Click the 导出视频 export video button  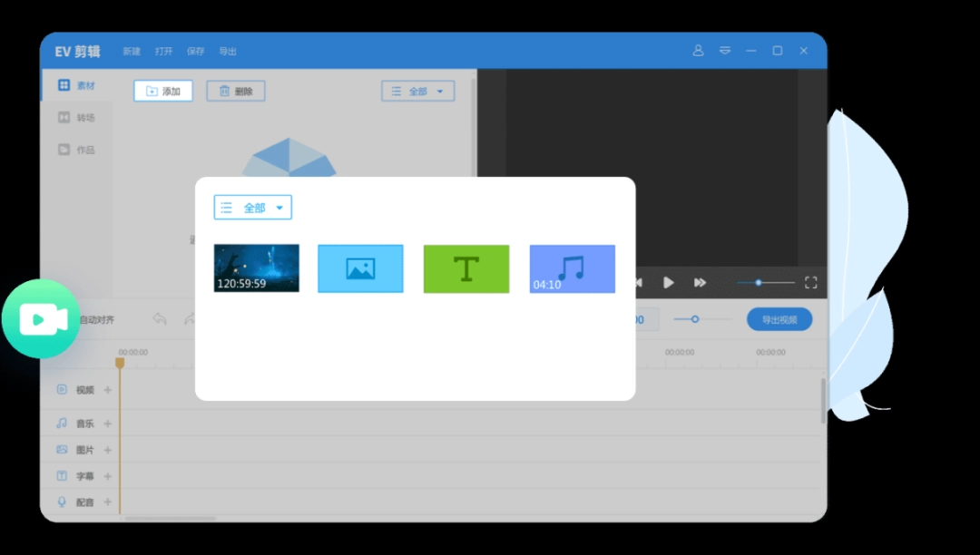(779, 319)
